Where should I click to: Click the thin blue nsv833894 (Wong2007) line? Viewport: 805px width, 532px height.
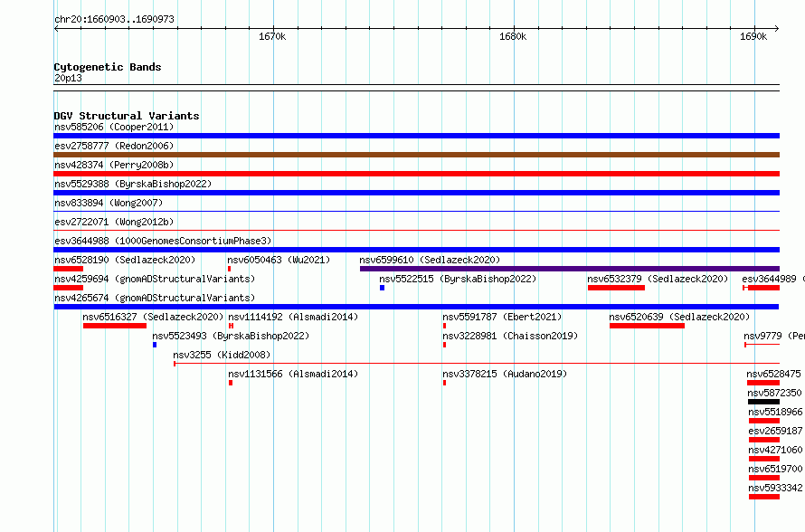416,211
